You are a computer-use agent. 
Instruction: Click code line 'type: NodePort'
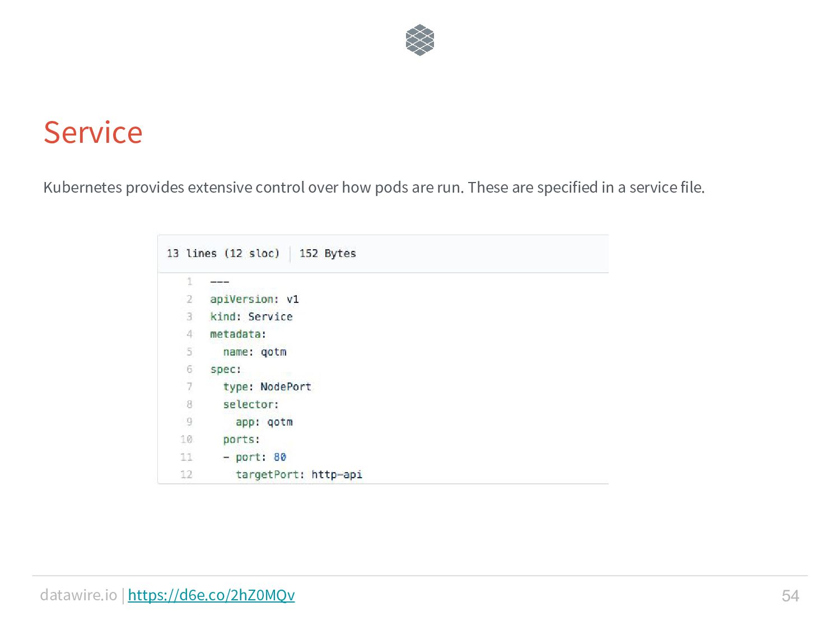(x=267, y=387)
